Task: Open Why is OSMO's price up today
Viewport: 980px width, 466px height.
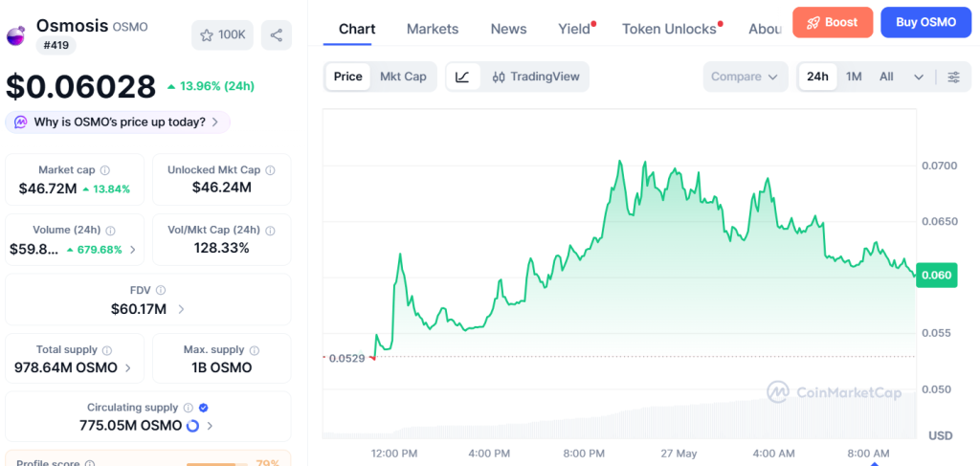Action: (118, 122)
